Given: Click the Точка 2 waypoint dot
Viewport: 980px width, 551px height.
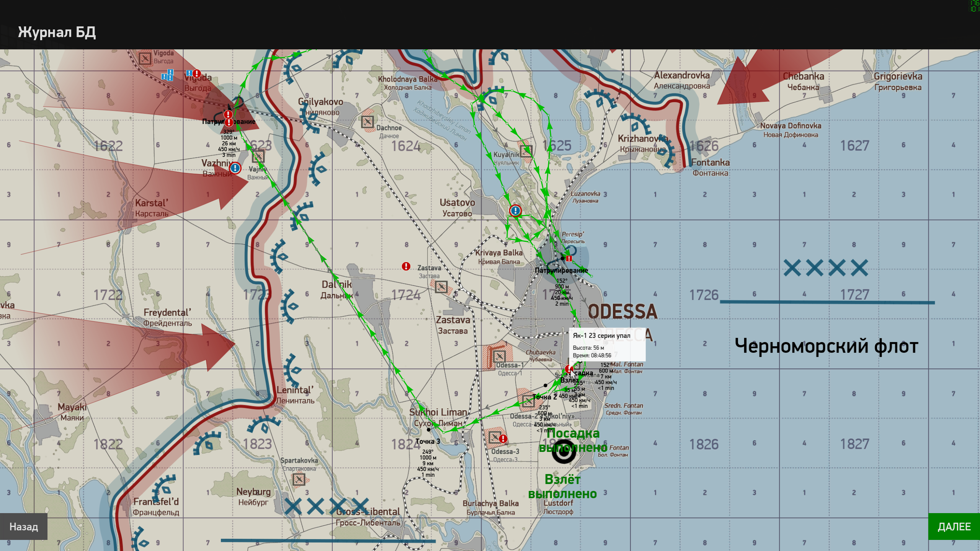Looking at the screenshot, I should click(x=545, y=385).
